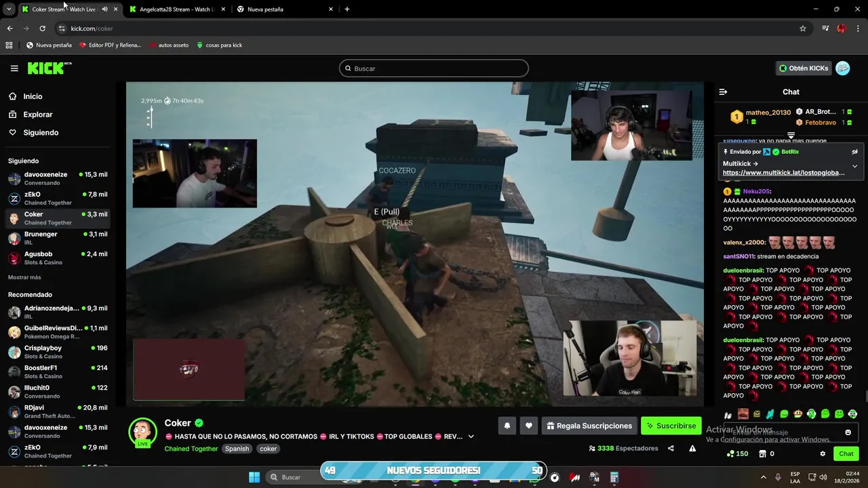The height and width of the screenshot is (488, 868).
Task: Go back in browser history
Action: tap(9, 28)
